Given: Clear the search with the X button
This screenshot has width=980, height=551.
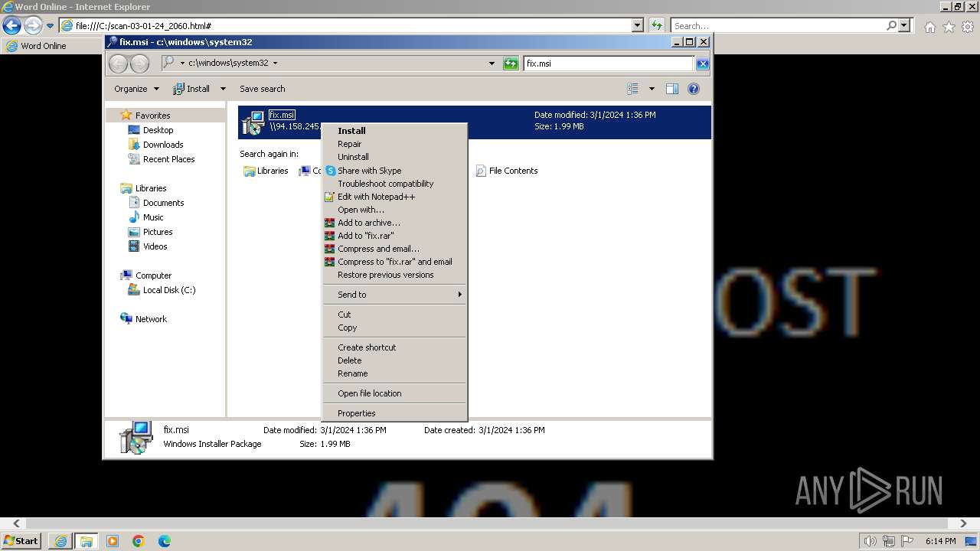Looking at the screenshot, I should pos(702,64).
